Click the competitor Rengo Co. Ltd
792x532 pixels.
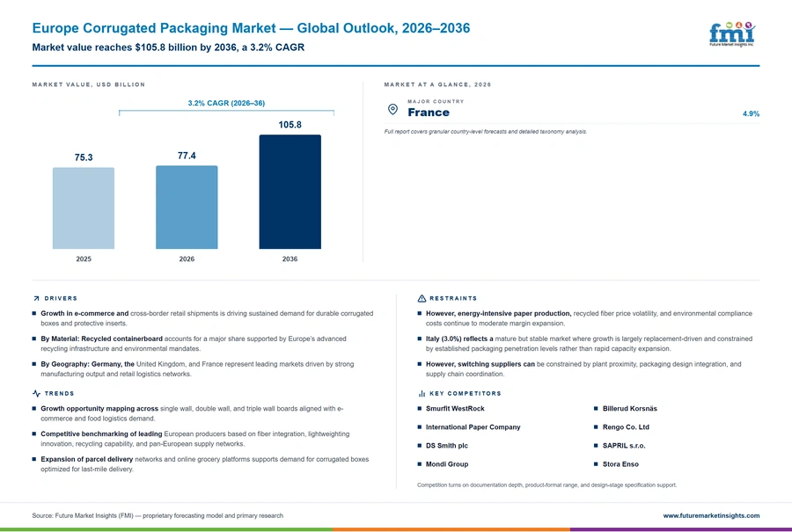[x=626, y=427]
